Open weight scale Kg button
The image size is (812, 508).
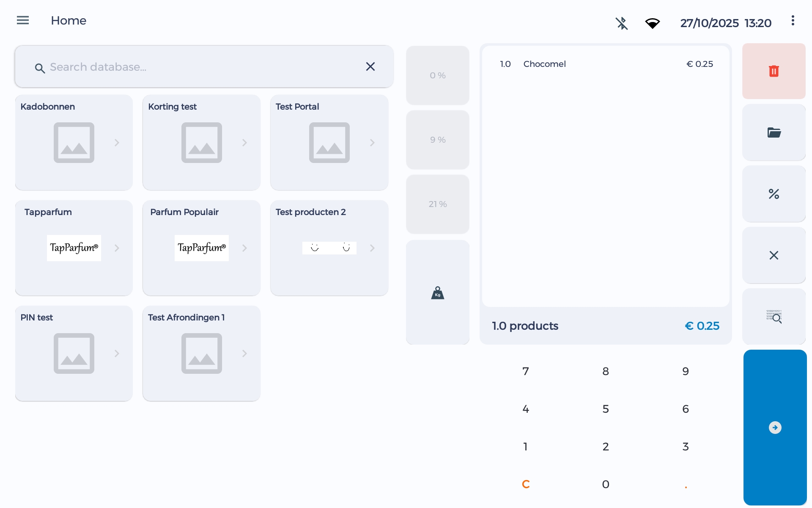click(x=437, y=293)
